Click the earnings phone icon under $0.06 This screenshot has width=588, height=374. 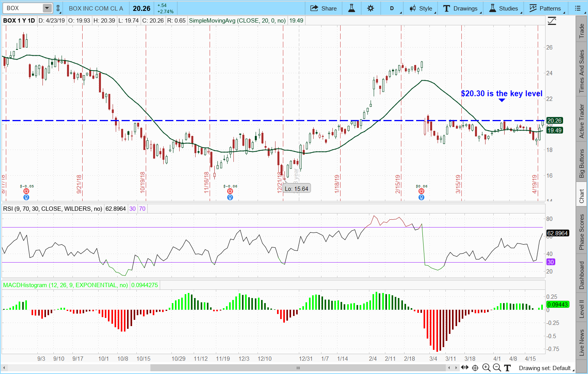point(421,191)
